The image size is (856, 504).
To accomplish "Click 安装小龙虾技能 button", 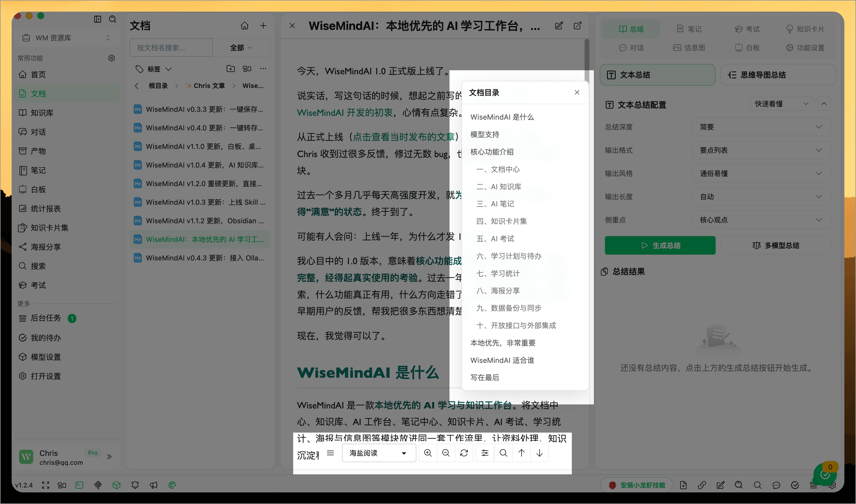I will [637, 485].
